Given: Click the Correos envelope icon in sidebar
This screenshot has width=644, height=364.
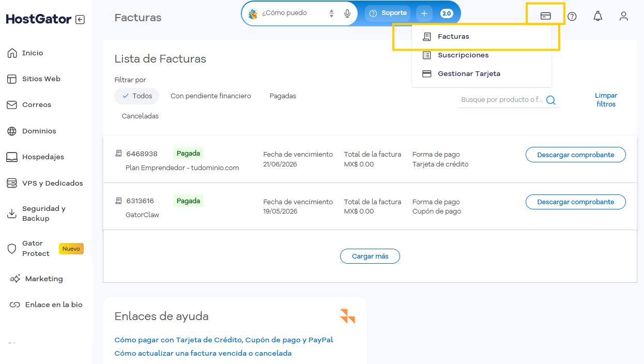Looking at the screenshot, I should coord(12,105).
